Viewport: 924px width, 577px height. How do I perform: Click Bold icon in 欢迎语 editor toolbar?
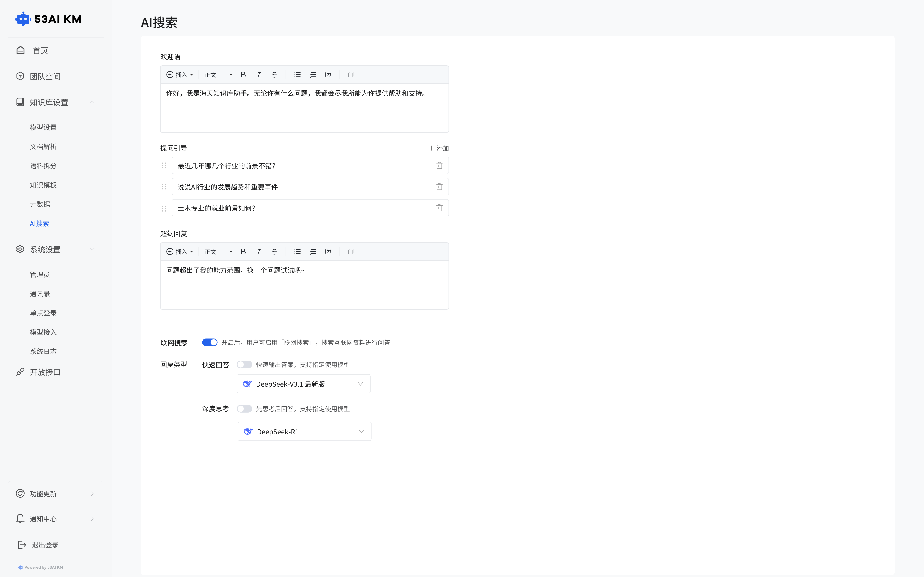pos(243,75)
